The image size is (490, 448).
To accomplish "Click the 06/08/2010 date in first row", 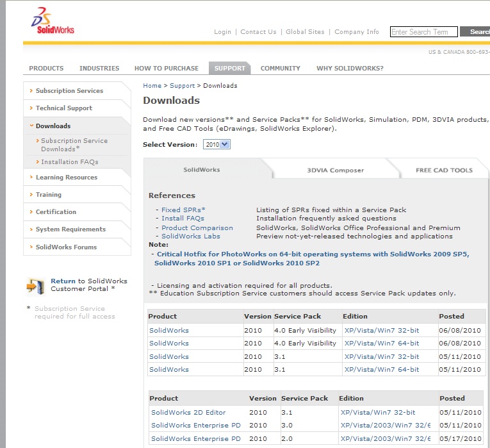I will tap(460, 331).
